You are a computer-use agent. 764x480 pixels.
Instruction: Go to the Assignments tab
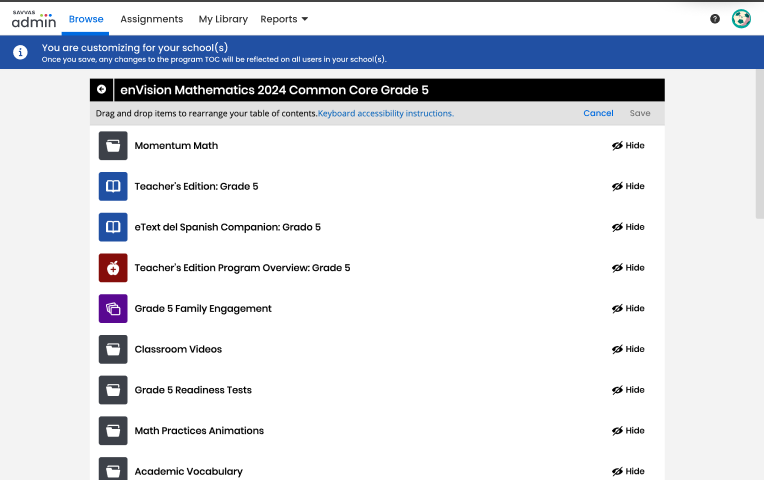click(x=152, y=19)
